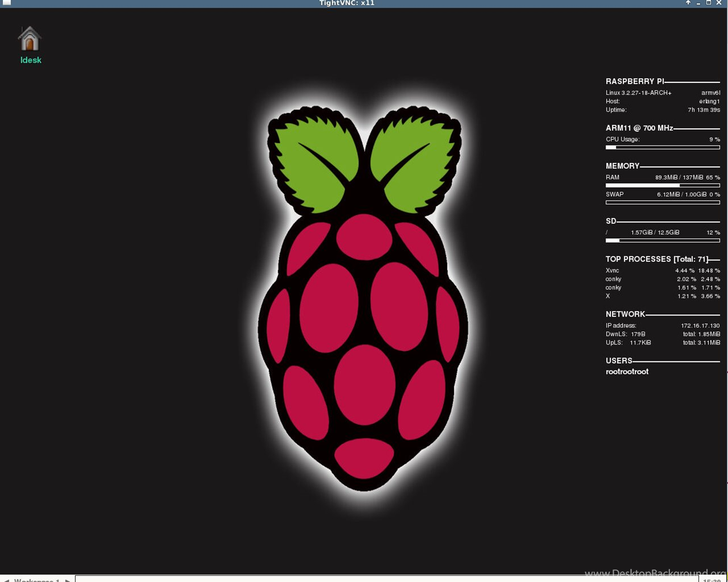The height and width of the screenshot is (582, 728).
Task: Click the Workspace 1 label in taskbar
Action: coord(36,580)
